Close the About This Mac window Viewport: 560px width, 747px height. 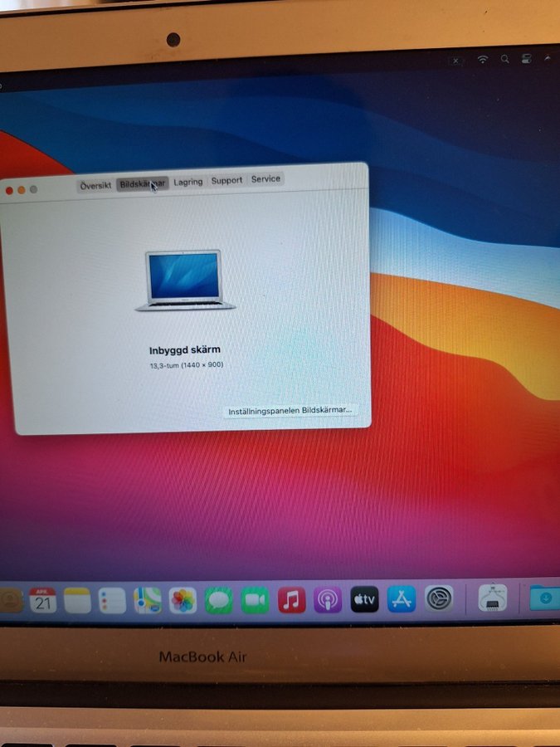9,191
